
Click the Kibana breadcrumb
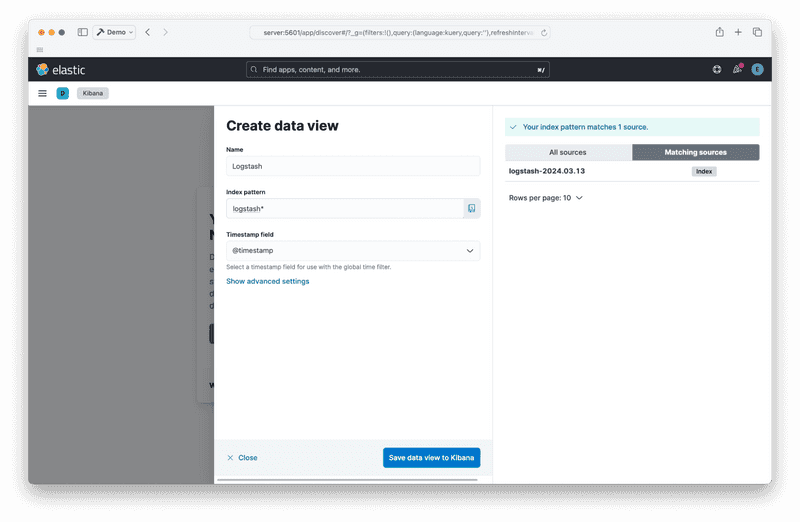[x=93, y=94]
